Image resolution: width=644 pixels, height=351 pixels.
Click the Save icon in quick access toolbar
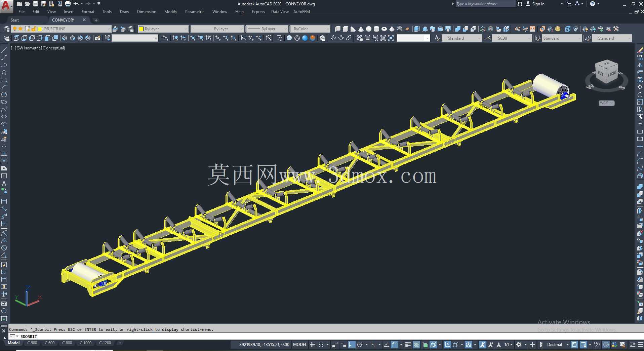click(x=35, y=4)
